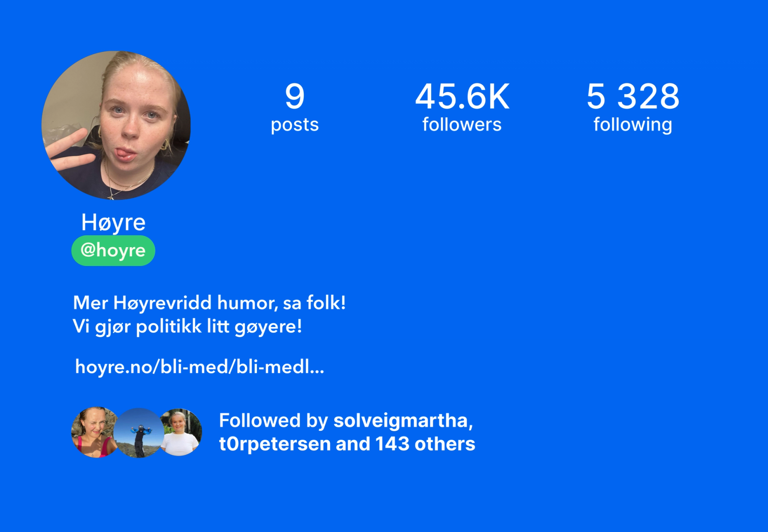The image size is (768, 532).
Task: Open first mutual follower avatar in pink top
Action: [x=94, y=432]
